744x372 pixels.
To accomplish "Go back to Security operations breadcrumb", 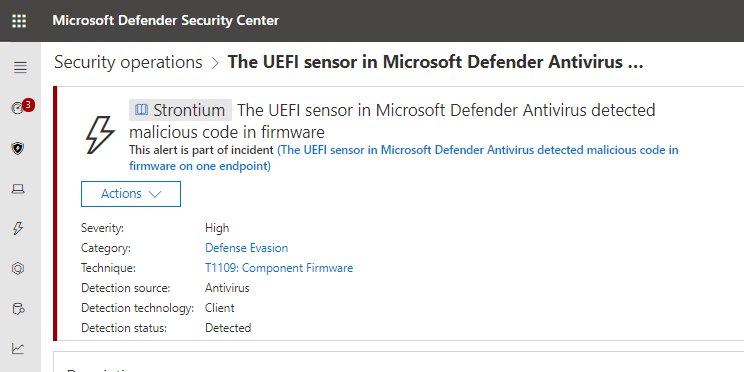I will tap(128, 62).
